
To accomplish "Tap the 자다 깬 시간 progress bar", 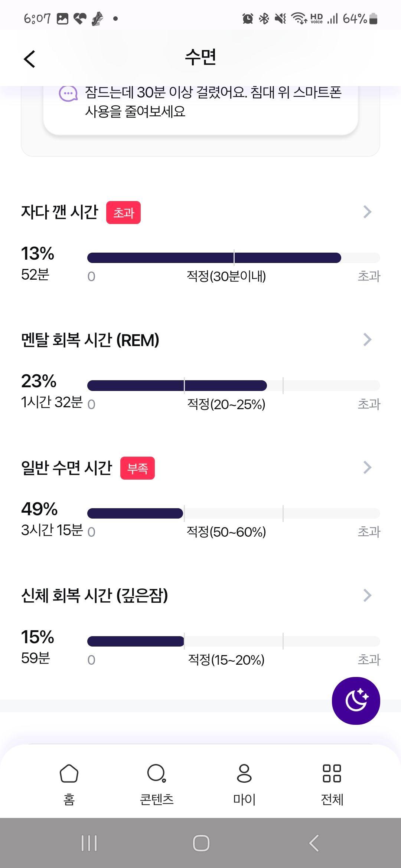I will [234, 257].
